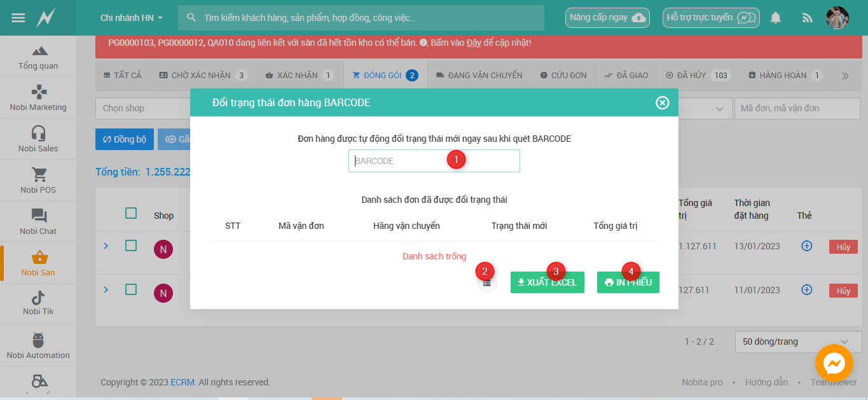The width and height of the screenshot is (868, 400).
Task: Click the notification bell icon
Action: (x=775, y=18)
